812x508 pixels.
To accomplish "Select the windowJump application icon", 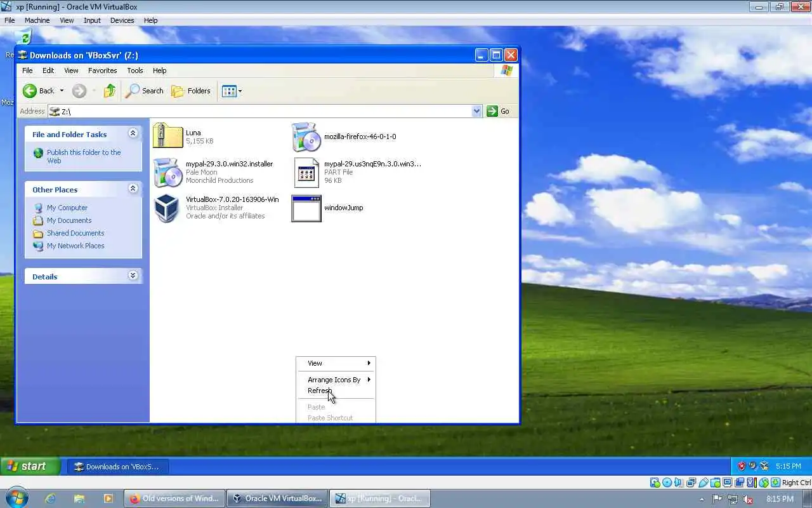I will tap(306, 208).
